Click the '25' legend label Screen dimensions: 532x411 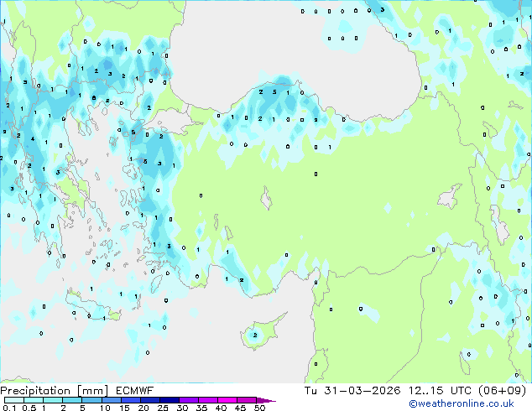pyautogui.click(x=163, y=408)
